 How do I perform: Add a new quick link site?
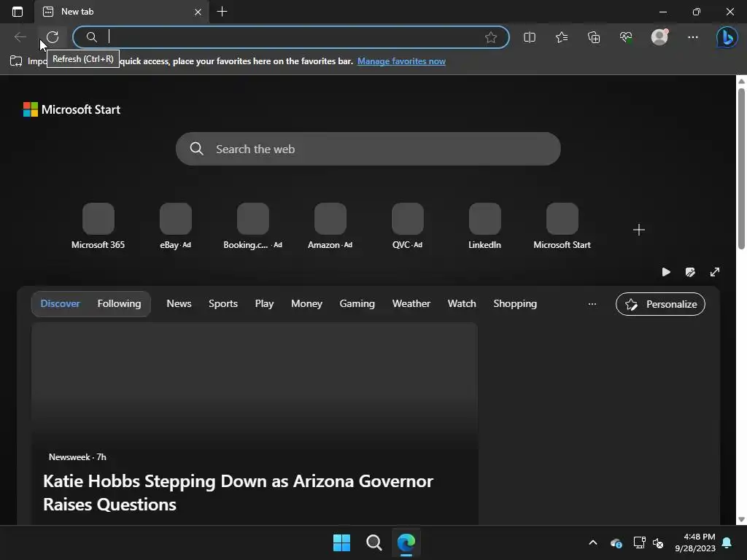point(639,230)
